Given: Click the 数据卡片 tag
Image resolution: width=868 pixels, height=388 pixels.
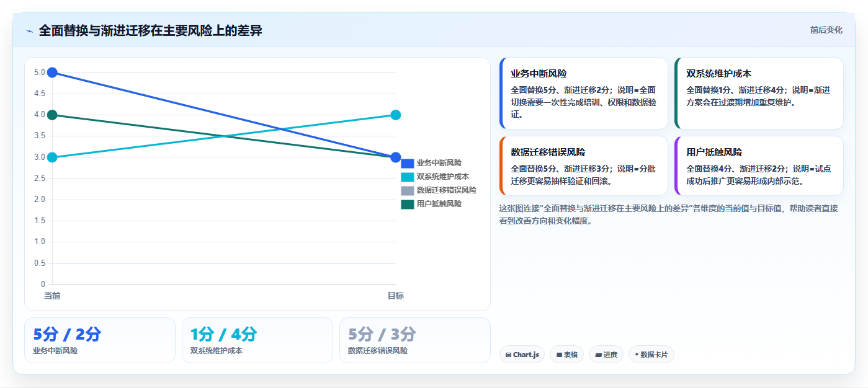Looking at the screenshot, I should coord(651,355).
